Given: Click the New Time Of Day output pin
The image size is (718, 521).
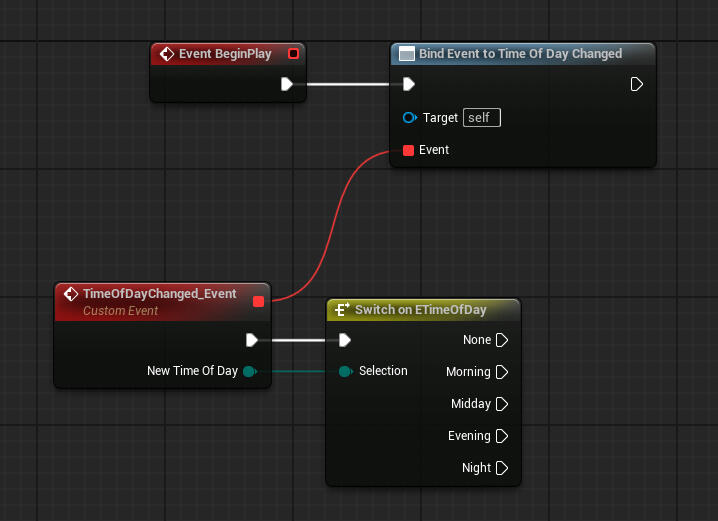Looking at the screenshot, I should point(248,372).
